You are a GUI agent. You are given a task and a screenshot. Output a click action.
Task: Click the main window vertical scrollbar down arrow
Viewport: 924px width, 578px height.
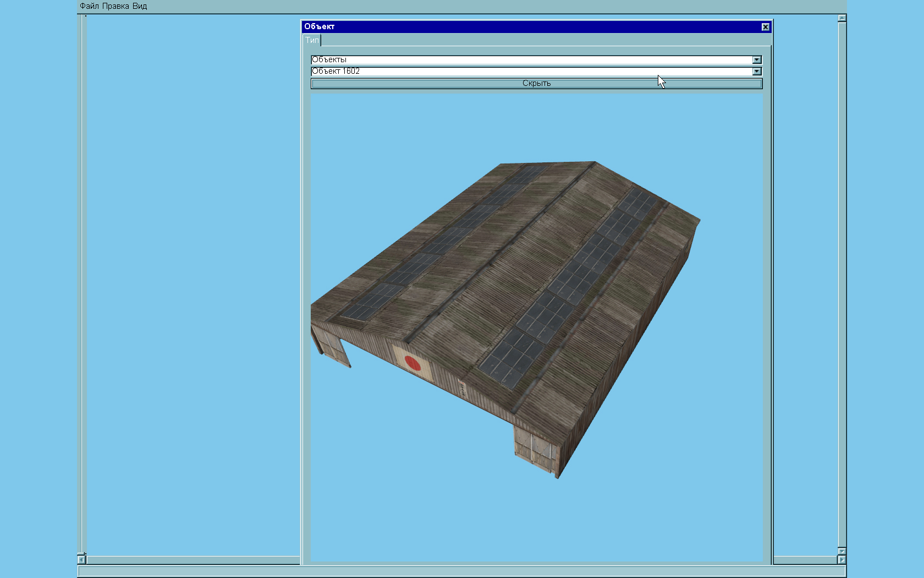point(842,551)
